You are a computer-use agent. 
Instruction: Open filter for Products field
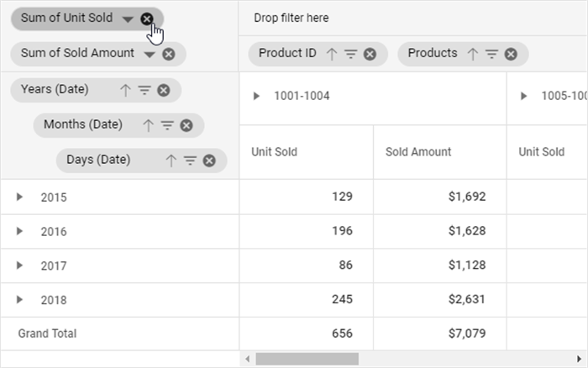(491, 54)
